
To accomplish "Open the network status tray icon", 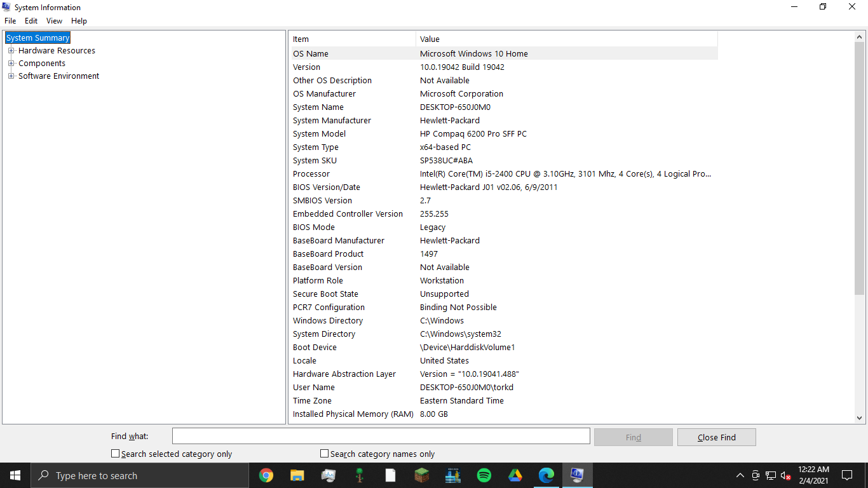I will [x=771, y=475].
